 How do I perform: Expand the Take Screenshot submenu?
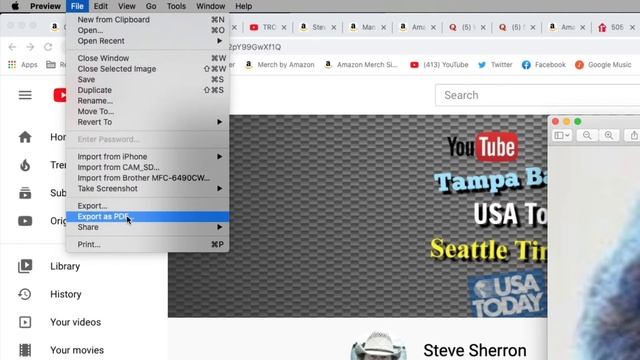147,188
